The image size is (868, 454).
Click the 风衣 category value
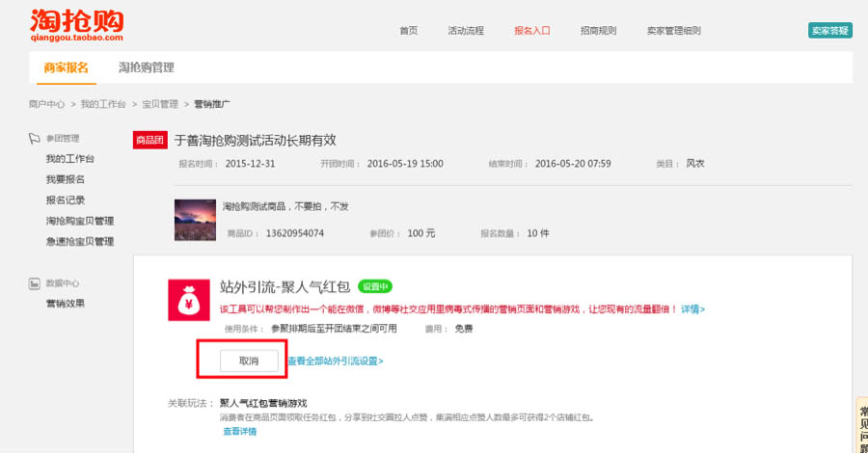click(x=695, y=164)
